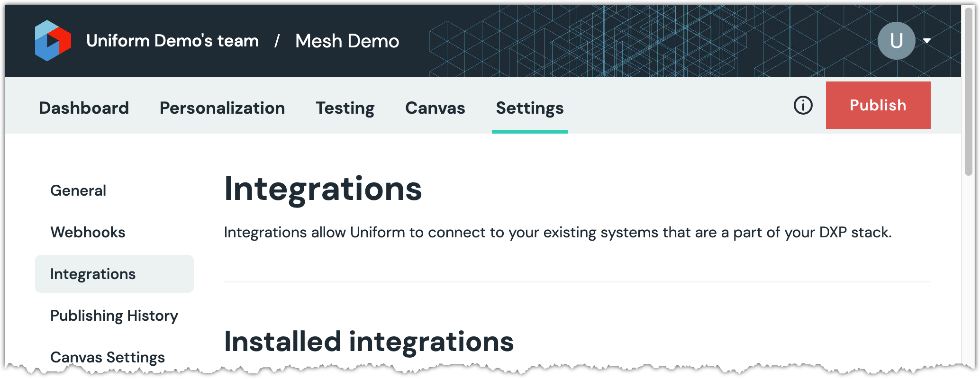Click the Installed integrations heading
Image resolution: width=980 pixels, height=379 pixels.
(x=369, y=342)
